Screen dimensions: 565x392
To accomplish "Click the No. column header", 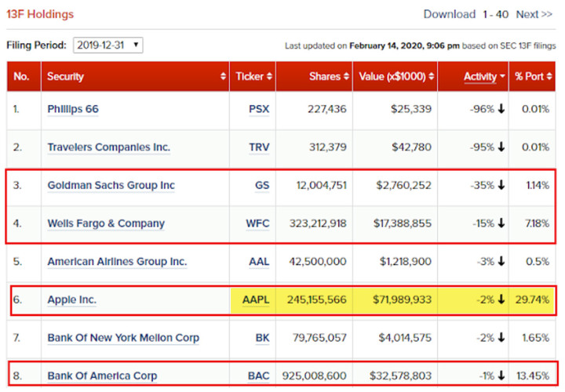I will tap(24, 76).
